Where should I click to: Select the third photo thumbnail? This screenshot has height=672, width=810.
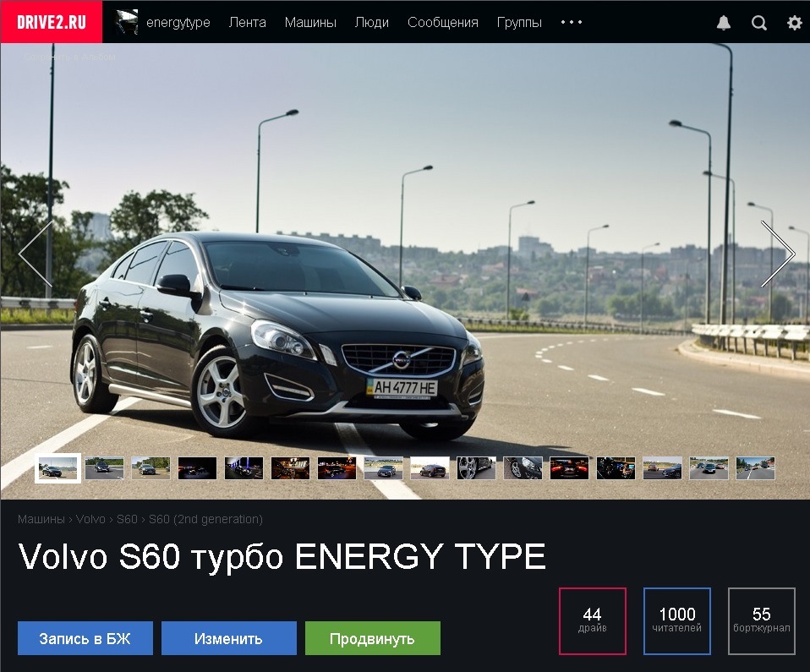[x=151, y=468]
